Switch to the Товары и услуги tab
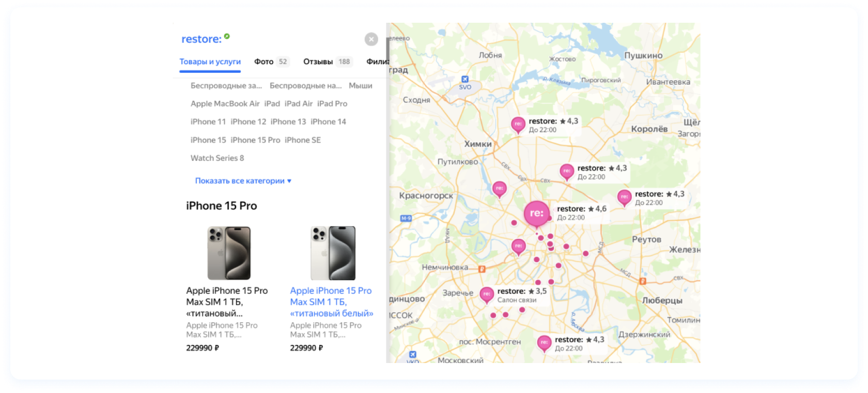868x393 pixels. (210, 62)
